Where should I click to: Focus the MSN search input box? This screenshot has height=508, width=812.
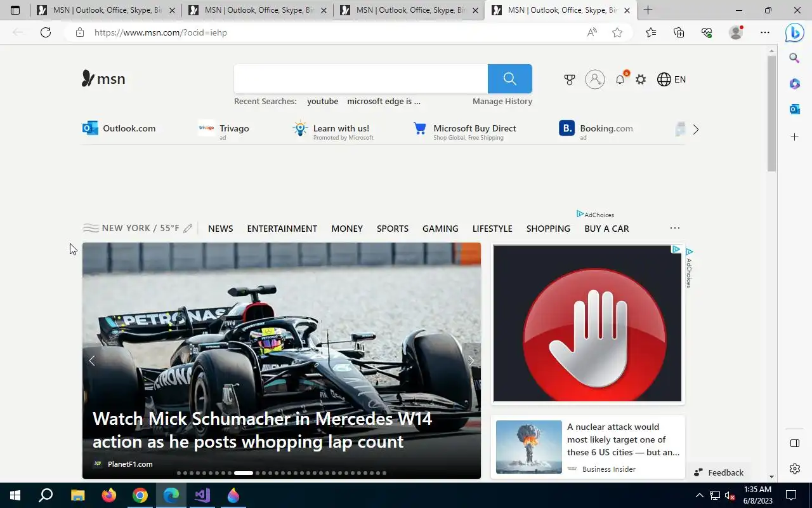point(360,79)
